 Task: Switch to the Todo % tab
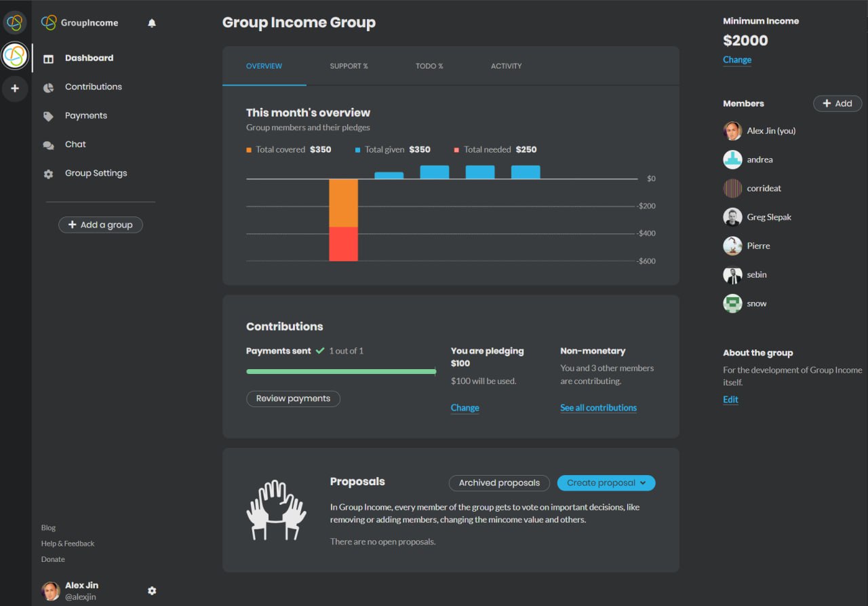[x=429, y=66]
